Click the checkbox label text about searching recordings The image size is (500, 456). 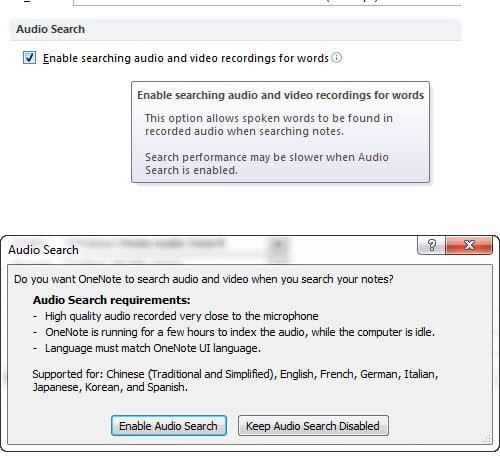[x=186, y=58]
